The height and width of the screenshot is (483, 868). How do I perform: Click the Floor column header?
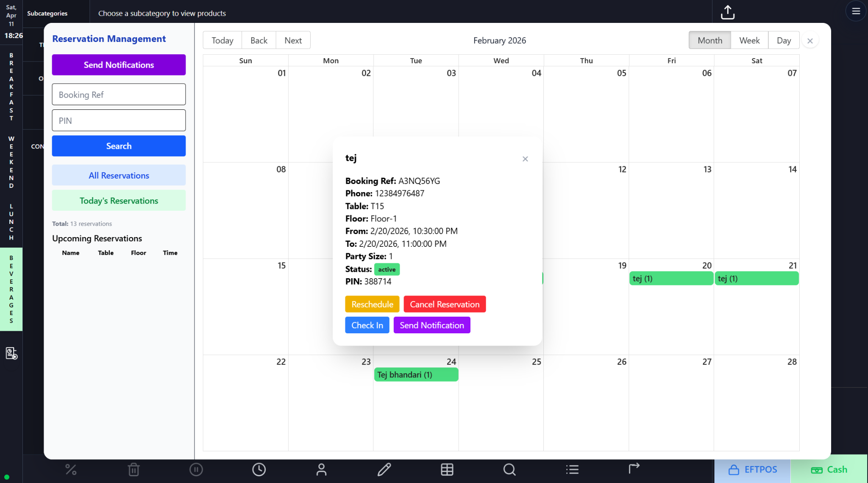click(x=138, y=253)
